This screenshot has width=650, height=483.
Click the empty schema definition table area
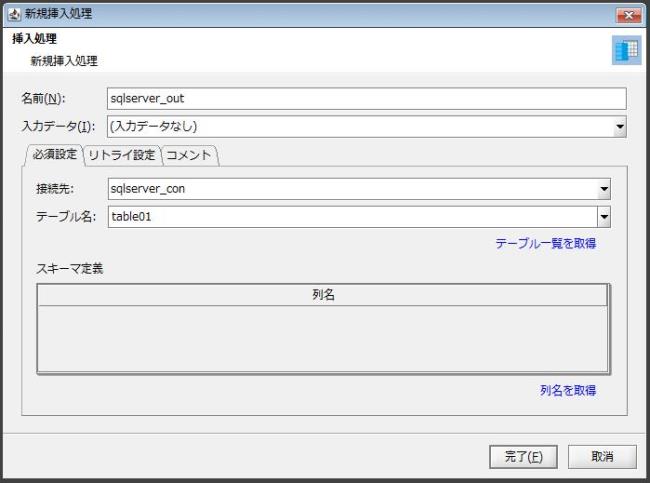[x=322, y=338]
